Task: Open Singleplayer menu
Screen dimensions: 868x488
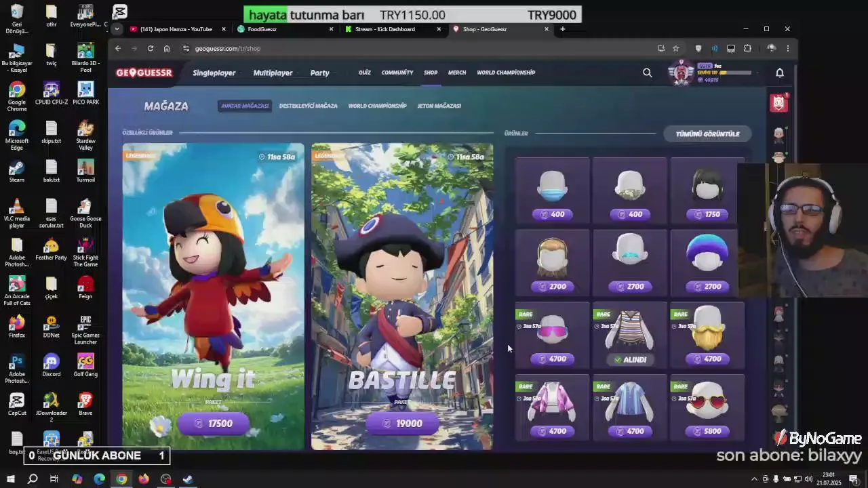Action: pyautogui.click(x=214, y=73)
